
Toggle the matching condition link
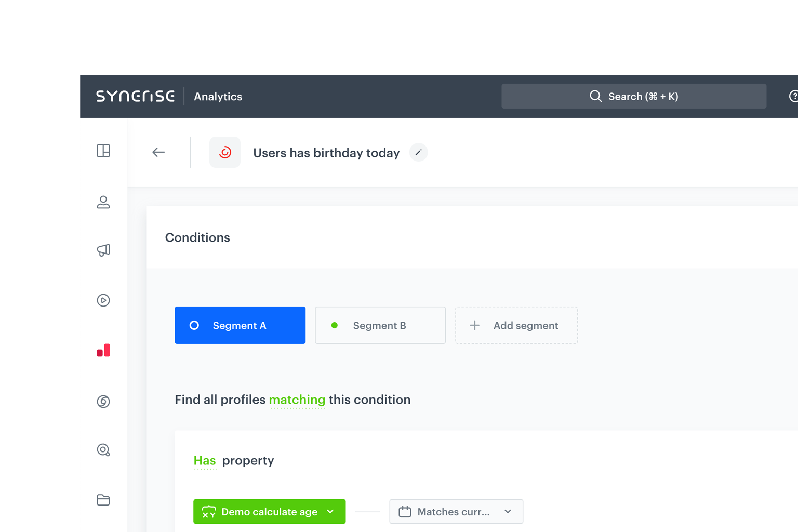coord(297,400)
